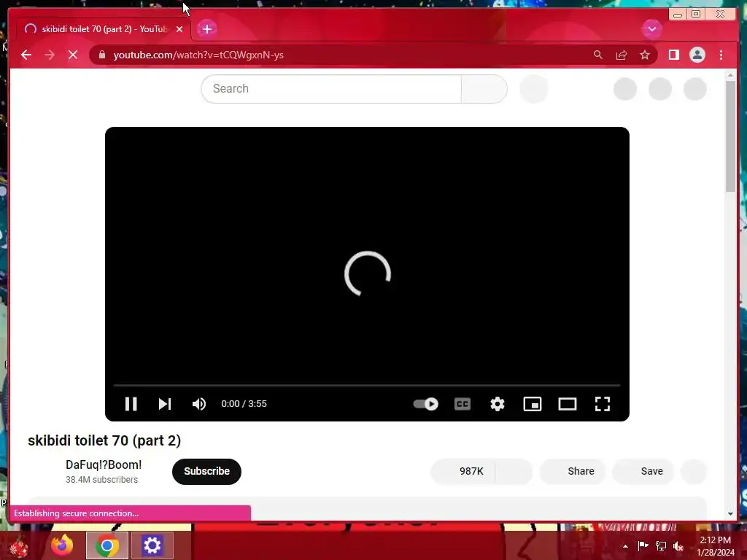Open the Chrome zoom search magnifier icon

[x=598, y=55]
